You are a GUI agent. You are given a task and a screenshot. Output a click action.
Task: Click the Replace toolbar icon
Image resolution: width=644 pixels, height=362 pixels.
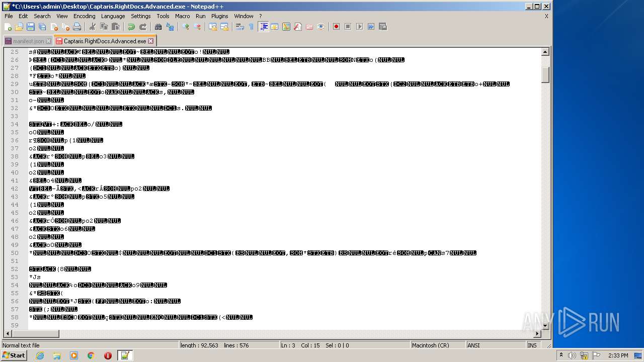170,27
